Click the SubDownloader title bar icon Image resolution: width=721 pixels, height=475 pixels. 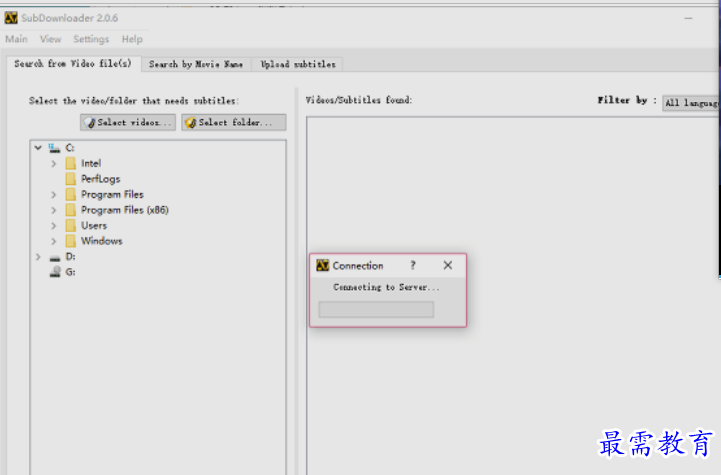[x=11, y=18]
